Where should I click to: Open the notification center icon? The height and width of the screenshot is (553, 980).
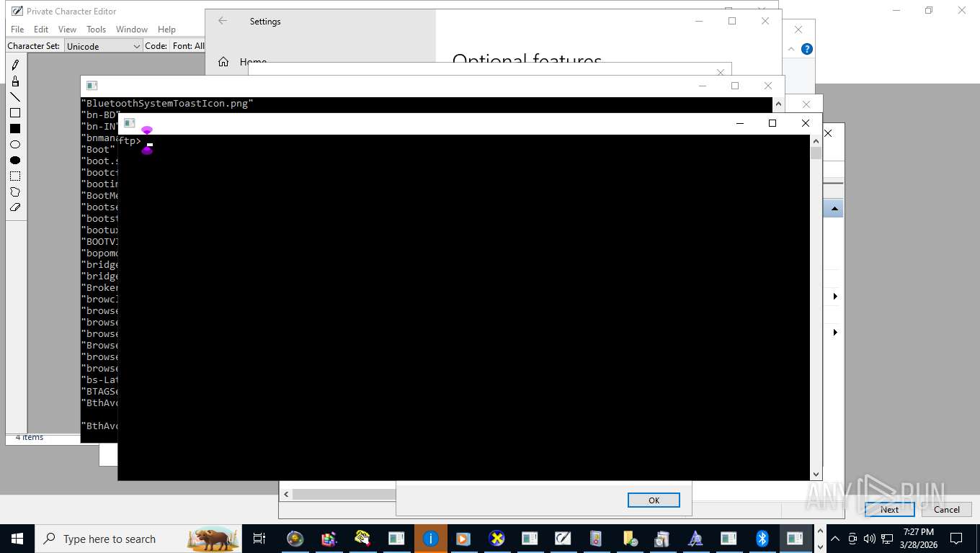pos(956,539)
